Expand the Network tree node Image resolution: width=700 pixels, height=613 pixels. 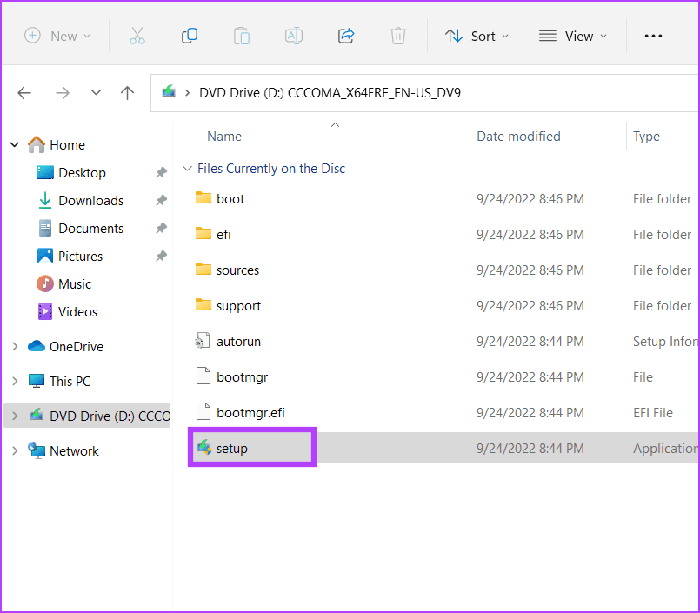(x=15, y=451)
